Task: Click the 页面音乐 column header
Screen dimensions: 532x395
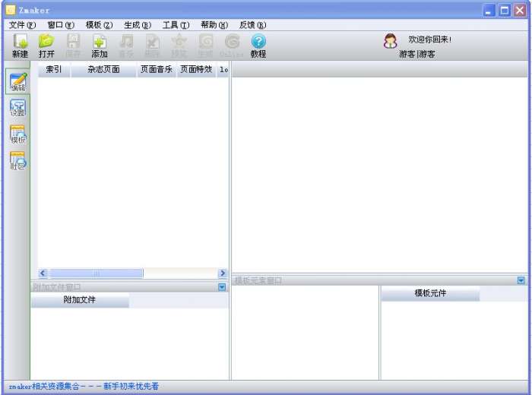Action: pyautogui.click(x=157, y=70)
